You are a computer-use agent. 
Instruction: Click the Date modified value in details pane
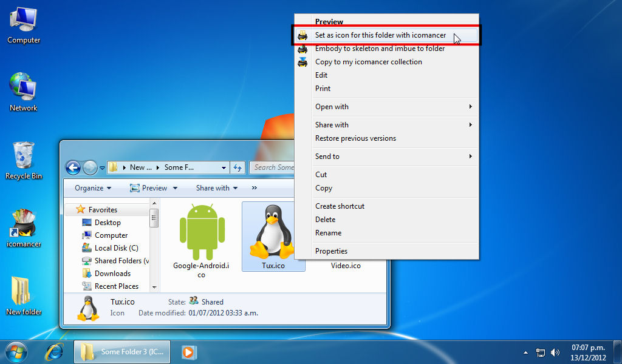tap(224, 313)
